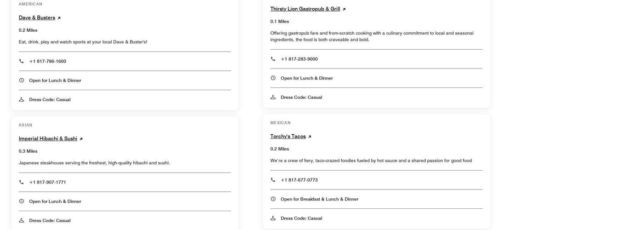644x230 pixels.
Task: Click Torchy's Open for Breakfast & Lunch & Dinner text
Action: click(319, 199)
